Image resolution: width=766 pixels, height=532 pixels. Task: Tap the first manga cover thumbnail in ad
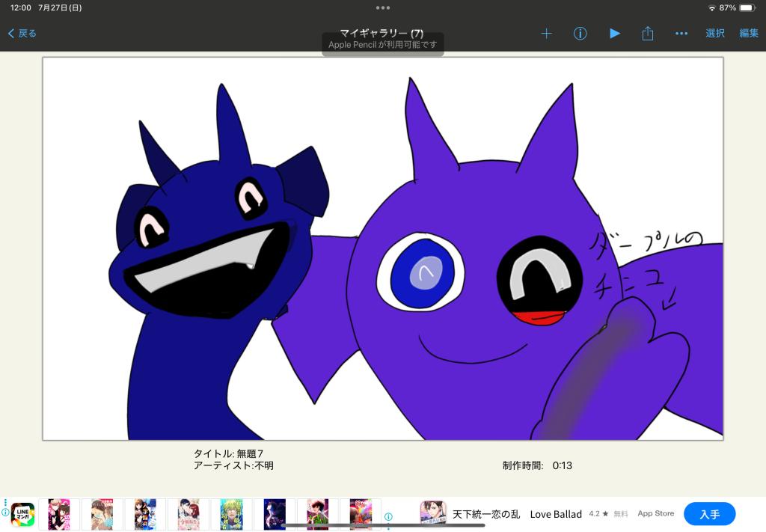[x=59, y=514]
